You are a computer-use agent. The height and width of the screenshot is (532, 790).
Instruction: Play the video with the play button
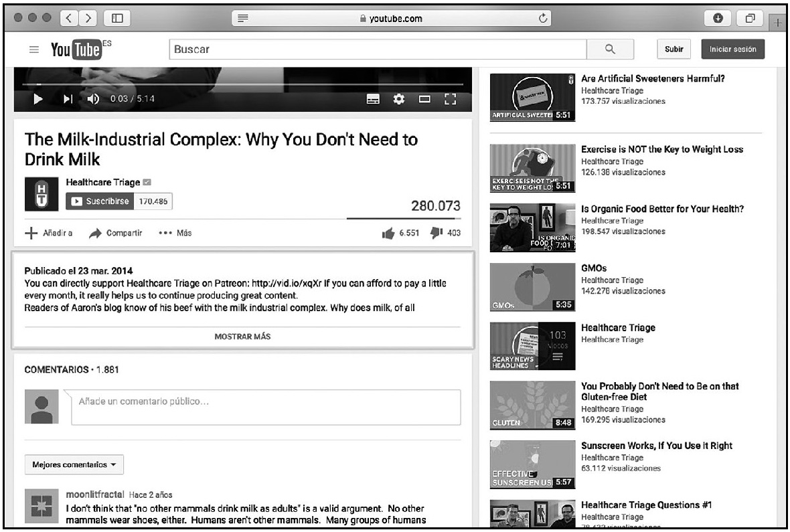(x=38, y=99)
